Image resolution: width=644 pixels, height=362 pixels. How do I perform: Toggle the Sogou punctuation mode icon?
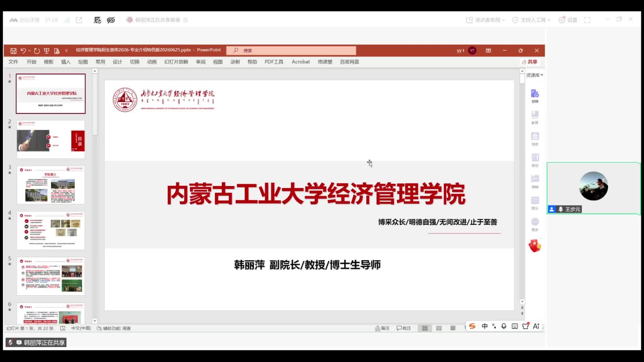pyautogui.click(x=494, y=326)
